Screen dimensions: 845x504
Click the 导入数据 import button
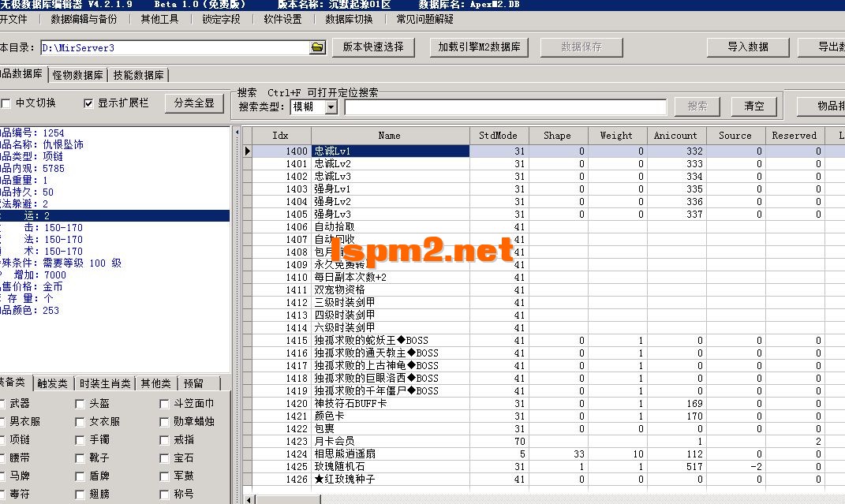[747, 47]
